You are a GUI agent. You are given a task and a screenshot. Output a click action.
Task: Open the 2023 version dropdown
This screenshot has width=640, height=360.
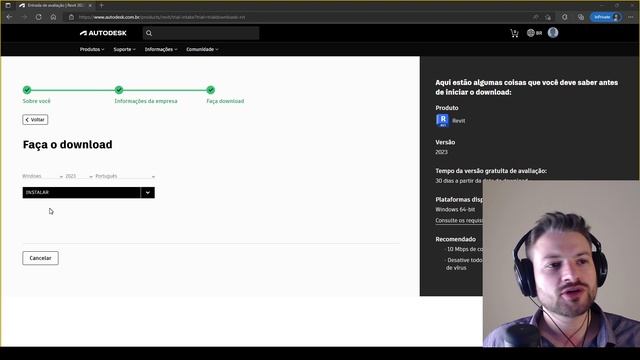point(79,176)
